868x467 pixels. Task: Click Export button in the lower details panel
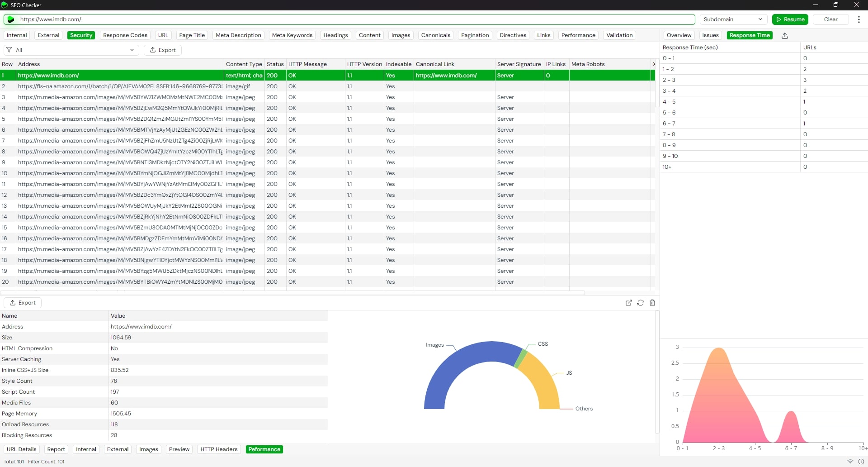pos(23,303)
